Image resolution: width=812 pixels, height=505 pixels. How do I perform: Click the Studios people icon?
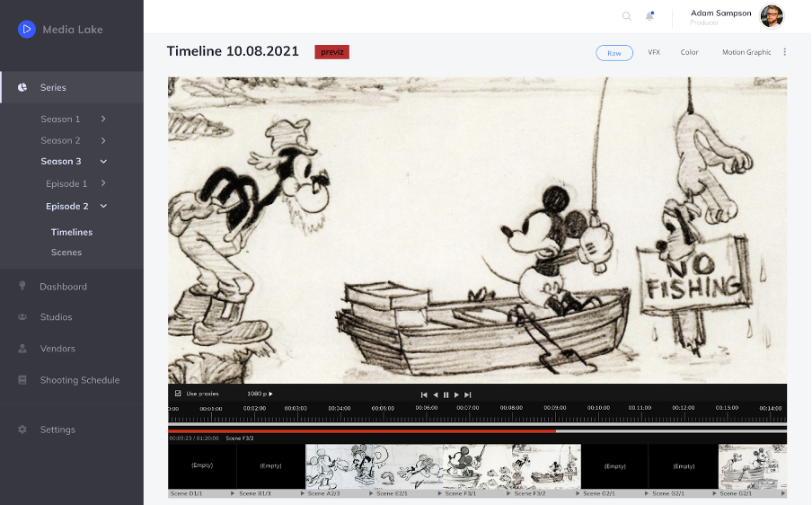tap(22, 316)
